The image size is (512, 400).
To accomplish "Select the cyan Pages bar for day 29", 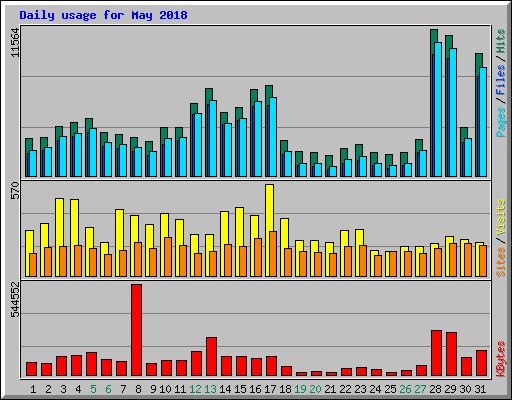I will (453, 112).
